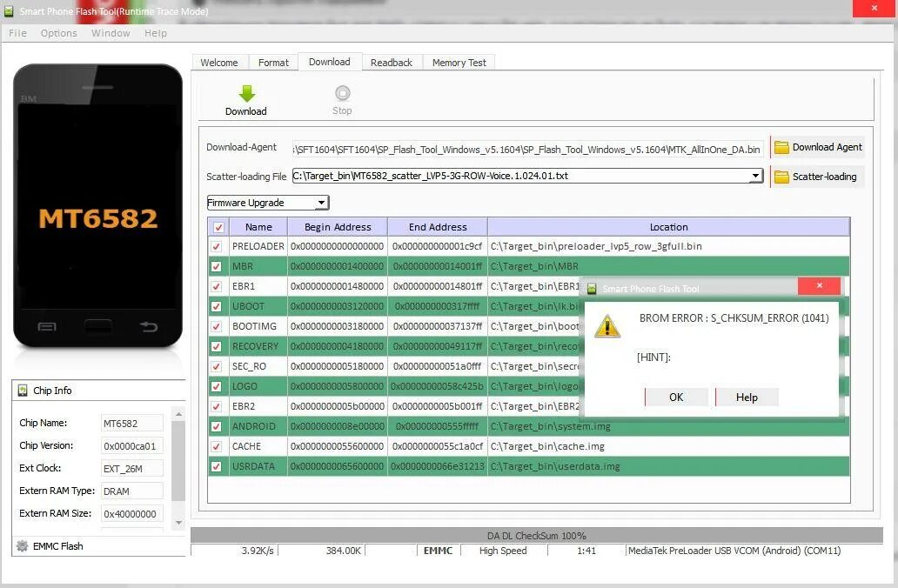This screenshot has height=588, width=898.
Task: Open the File menu
Action: click(17, 33)
